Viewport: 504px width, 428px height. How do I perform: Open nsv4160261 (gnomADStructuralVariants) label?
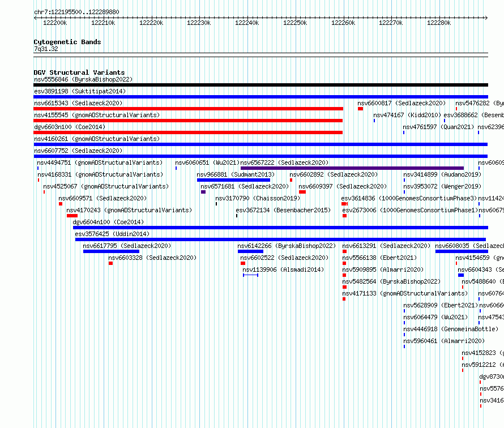pos(97,139)
